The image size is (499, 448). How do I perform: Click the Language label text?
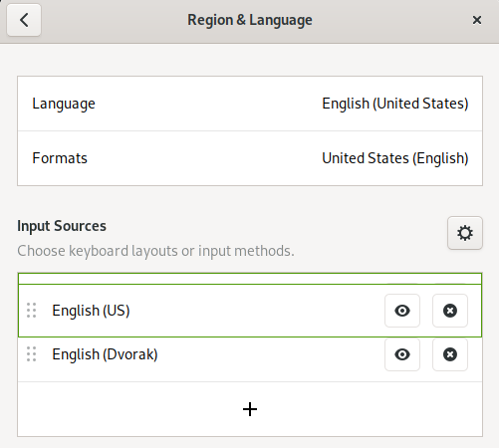click(64, 104)
